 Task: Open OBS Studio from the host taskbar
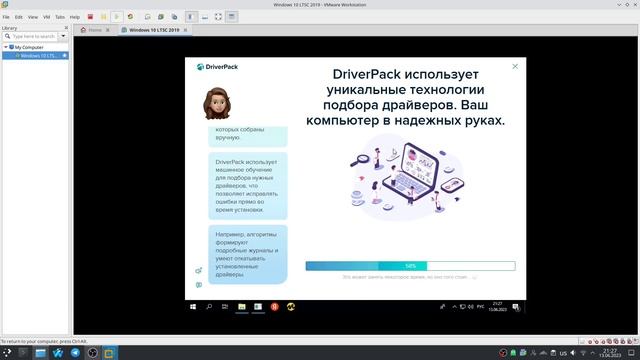[x=92, y=353]
